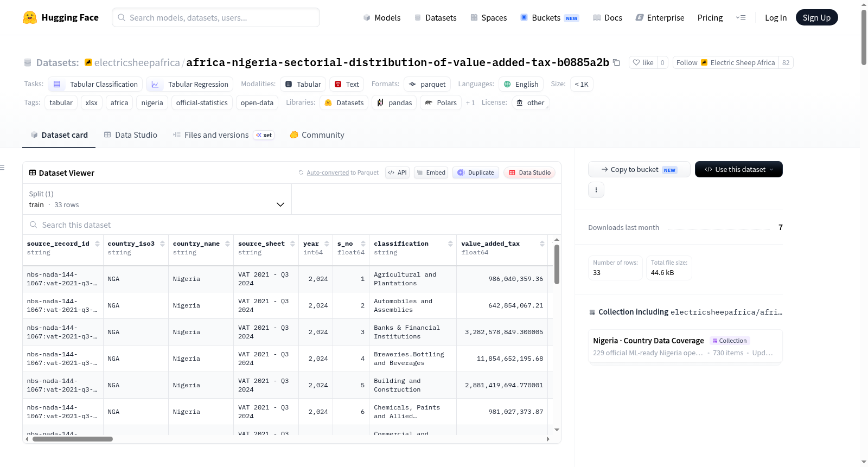Click the Polars library tag
Image resolution: width=868 pixels, height=467 pixels.
click(x=441, y=103)
